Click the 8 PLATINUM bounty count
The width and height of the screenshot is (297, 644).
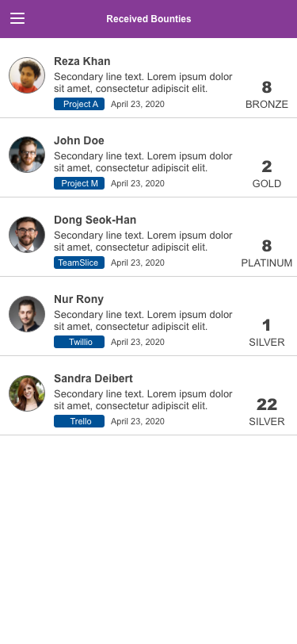(x=267, y=254)
